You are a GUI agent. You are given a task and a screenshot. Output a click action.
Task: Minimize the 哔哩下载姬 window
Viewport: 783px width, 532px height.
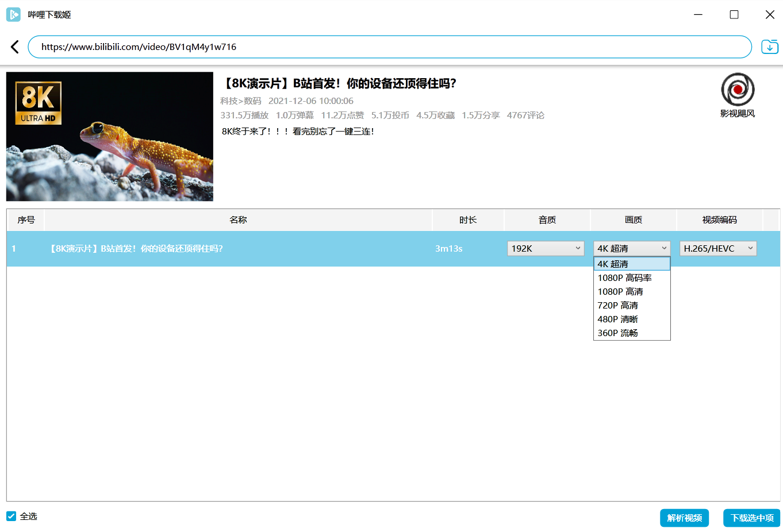698,14
